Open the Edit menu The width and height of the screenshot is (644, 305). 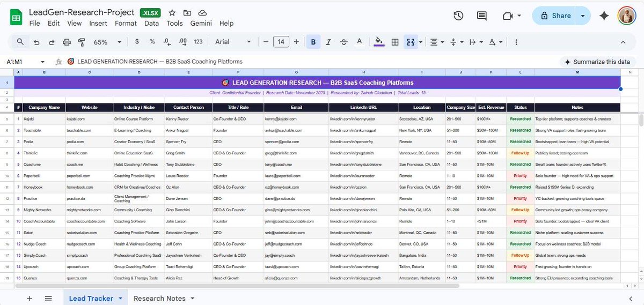[54, 23]
